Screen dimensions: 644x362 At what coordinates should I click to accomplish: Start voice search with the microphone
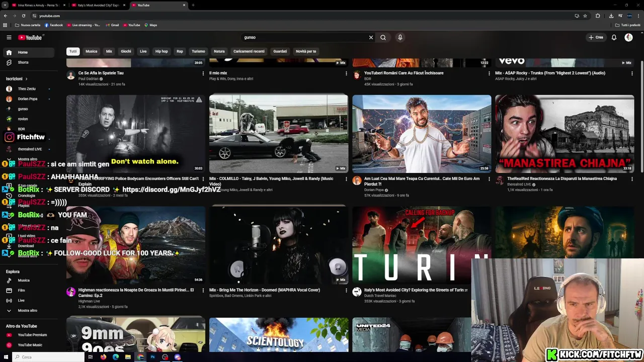coord(400,37)
